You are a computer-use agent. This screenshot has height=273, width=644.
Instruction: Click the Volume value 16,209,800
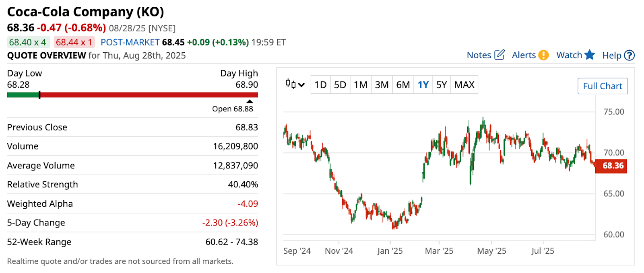pyautogui.click(x=235, y=146)
